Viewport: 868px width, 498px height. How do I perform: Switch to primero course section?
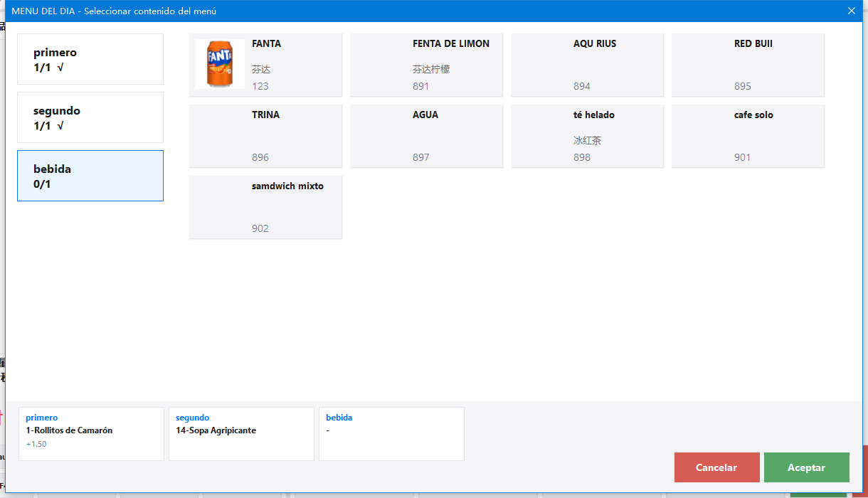(x=90, y=59)
